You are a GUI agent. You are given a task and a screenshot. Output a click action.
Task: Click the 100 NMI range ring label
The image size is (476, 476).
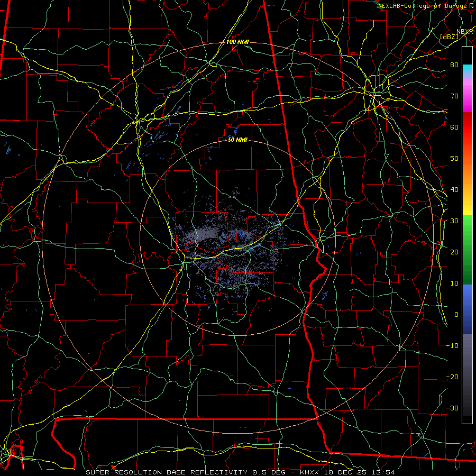[237, 42]
